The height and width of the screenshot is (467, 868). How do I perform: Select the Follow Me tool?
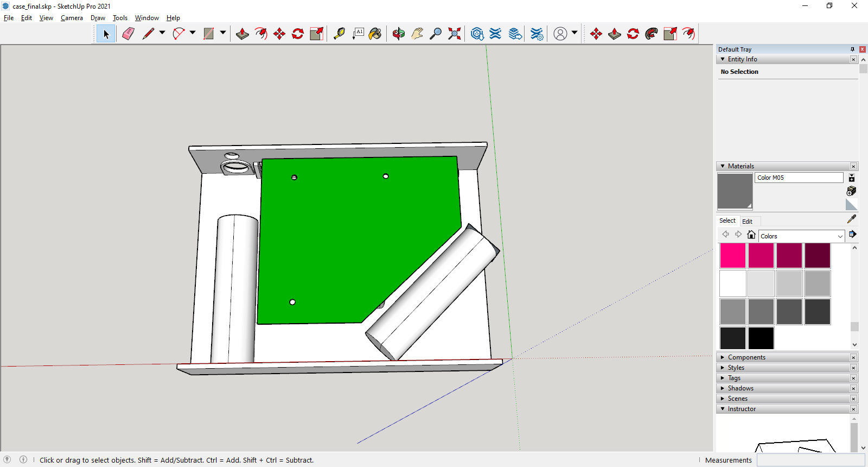[x=652, y=34]
